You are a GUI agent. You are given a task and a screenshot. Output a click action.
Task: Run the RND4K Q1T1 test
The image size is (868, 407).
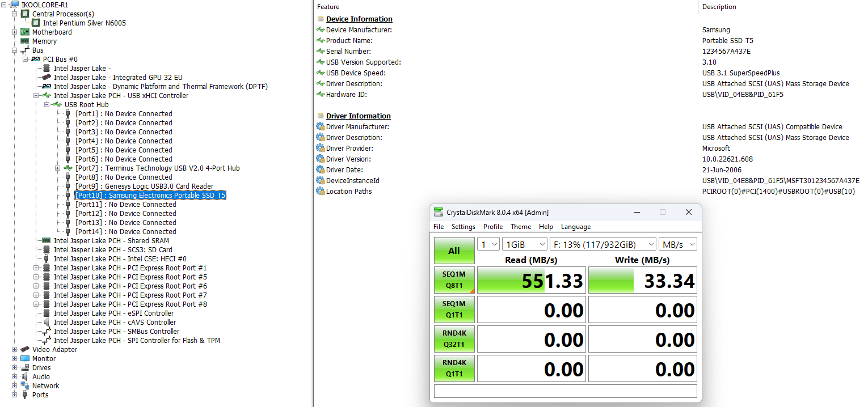454,368
